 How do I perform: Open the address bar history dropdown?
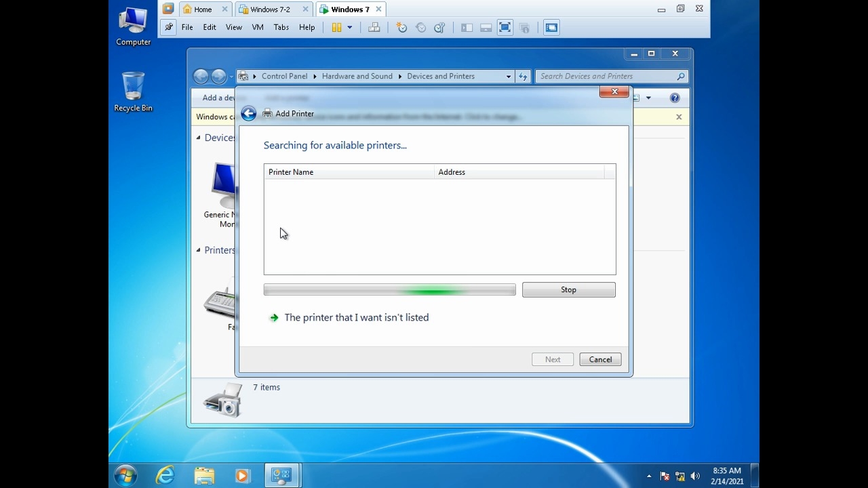pos(508,77)
